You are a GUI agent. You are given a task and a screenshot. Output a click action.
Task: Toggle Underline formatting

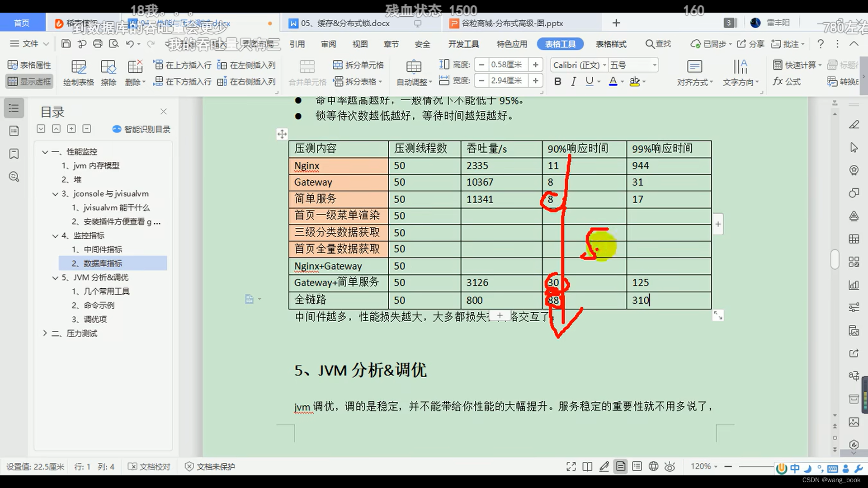coord(589,81)
